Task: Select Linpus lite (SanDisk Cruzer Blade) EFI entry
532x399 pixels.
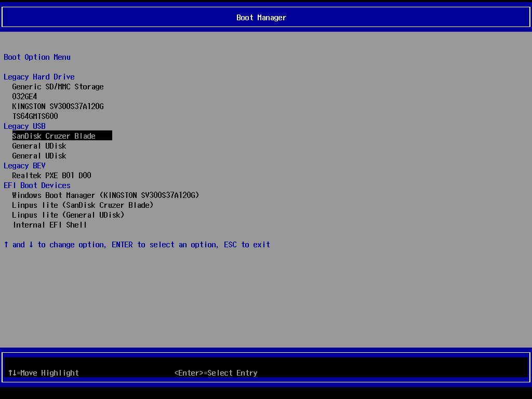Action: click(83, 205)
